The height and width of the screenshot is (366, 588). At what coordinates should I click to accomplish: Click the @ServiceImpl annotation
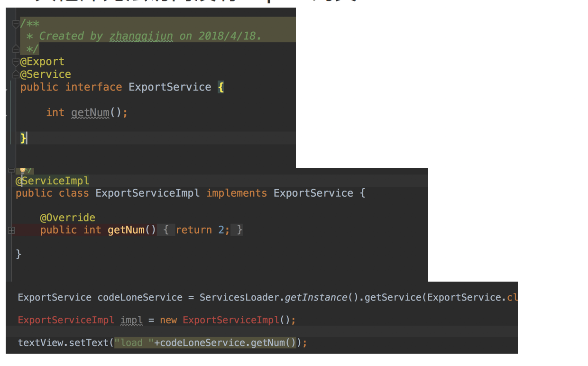52,181
